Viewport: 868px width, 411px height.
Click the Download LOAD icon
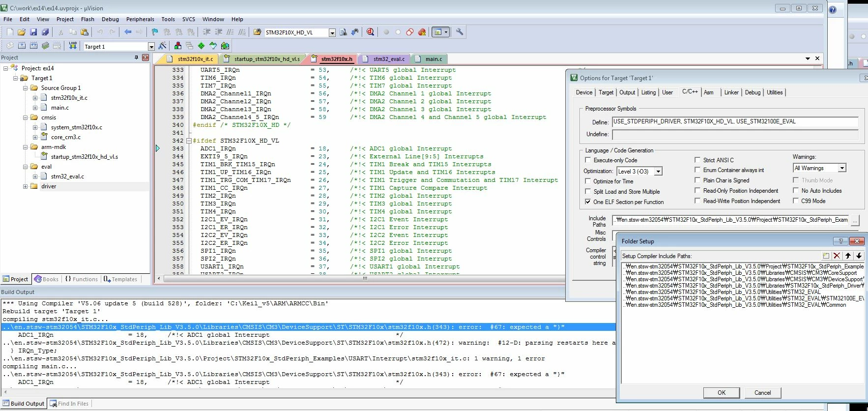(73, 46)
